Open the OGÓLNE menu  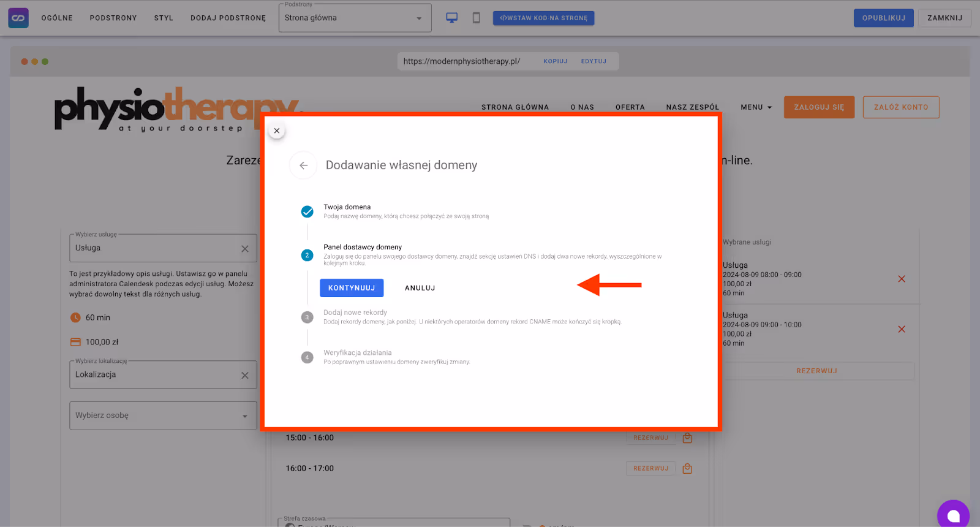[57, 18]
